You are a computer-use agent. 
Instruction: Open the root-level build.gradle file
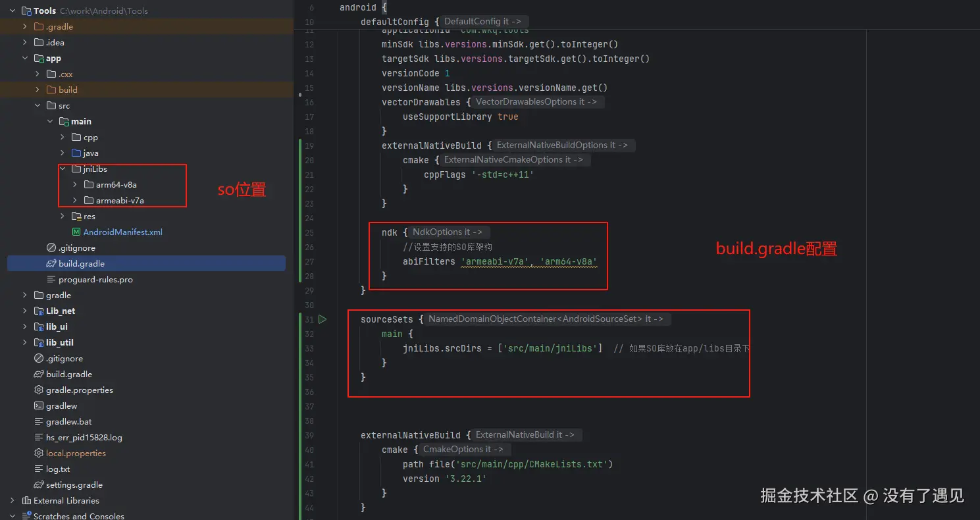[x=69, y=374]
